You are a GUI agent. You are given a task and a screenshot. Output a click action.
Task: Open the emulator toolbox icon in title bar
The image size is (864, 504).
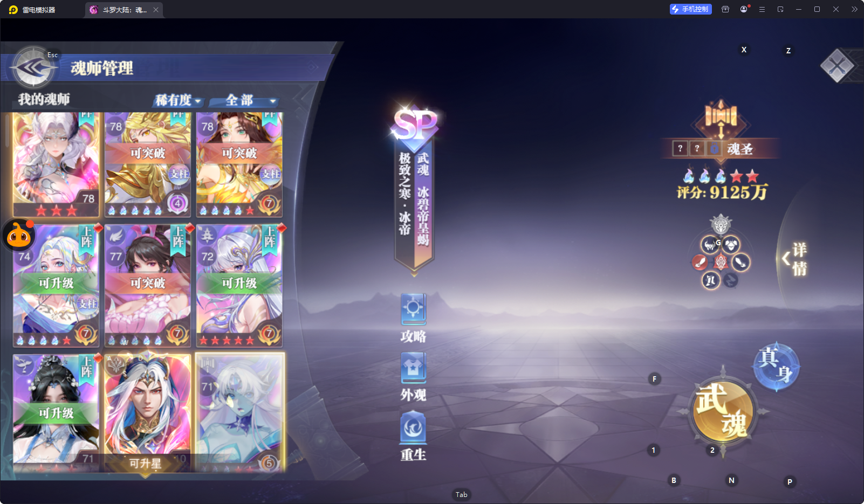tap(725, 9)
